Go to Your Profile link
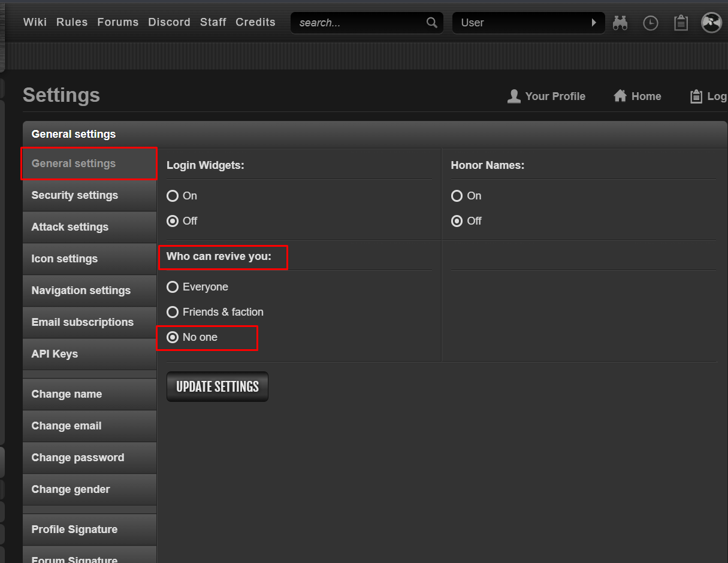This screenshot has width=728, height=563. coord(555,96)
